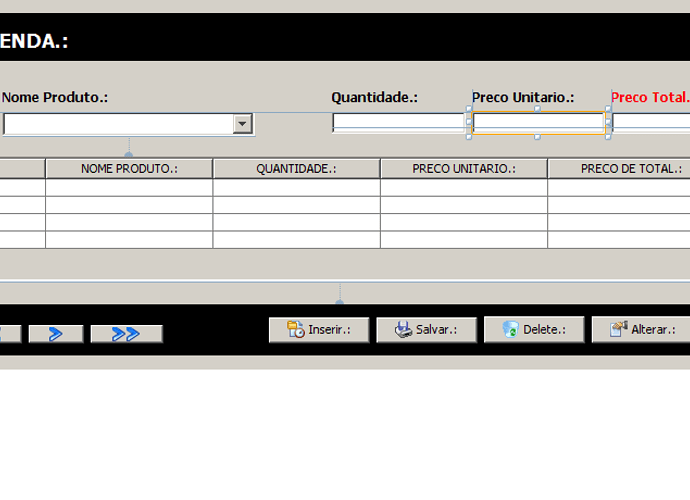
Task: Select the Nome Produto label
Action: tap(55, 97)
